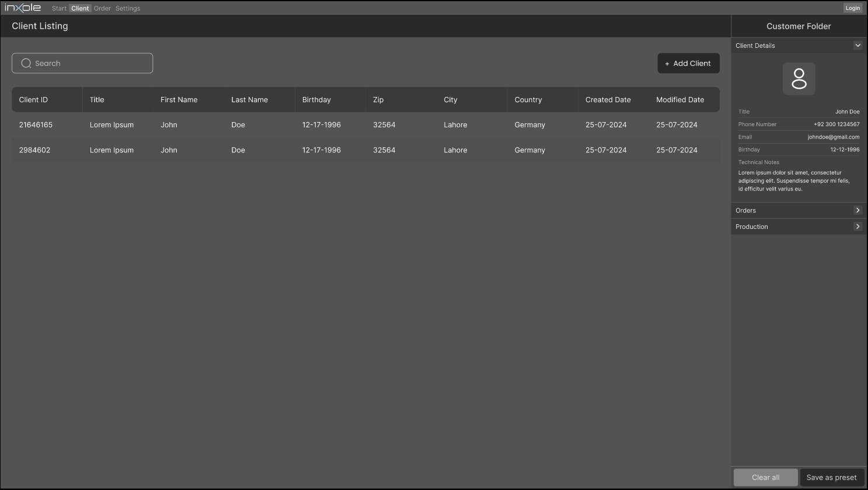Focus the Search input field
This screenshot has width=868, height=490.
(x=88, y=63)
